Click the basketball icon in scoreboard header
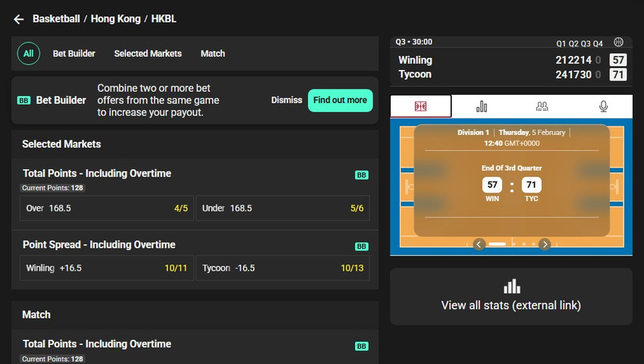This screenshot has width=644, height=364. [618, 42]
